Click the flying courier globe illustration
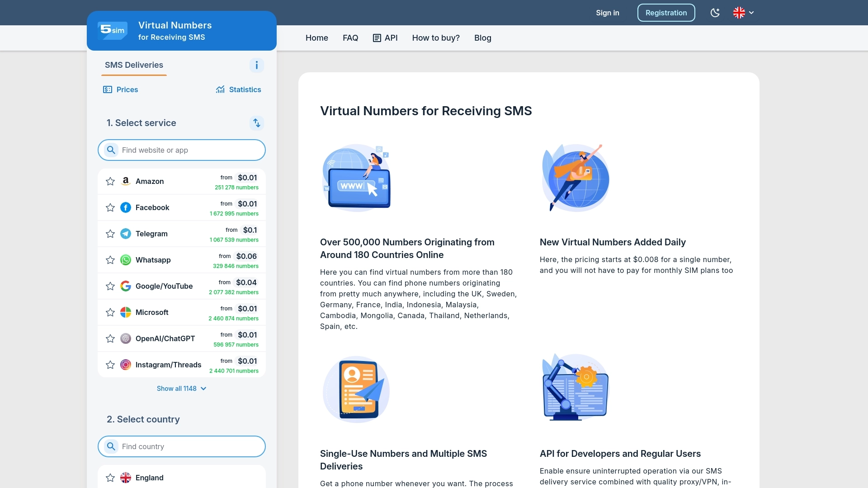868x488 pixels. [576, 178]
